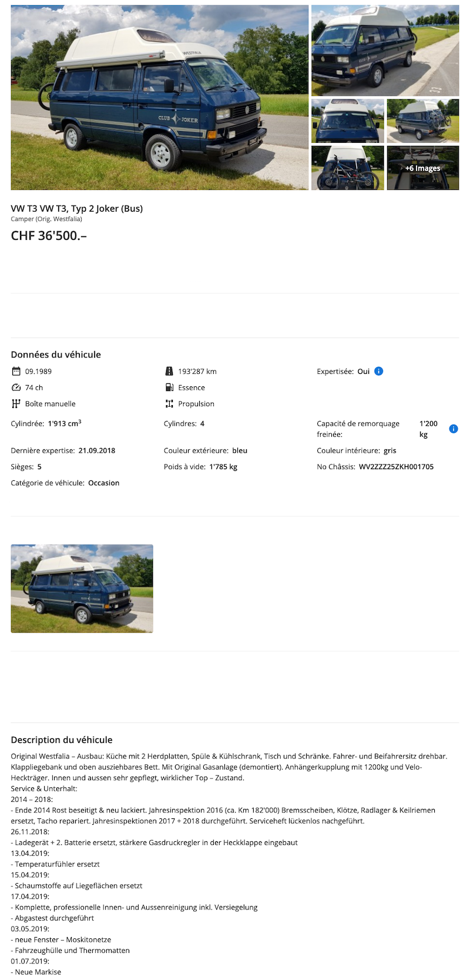Image resolution: width=470 pixels, height=980 pixels.
Task: Click the Capacité de remorquage freinée label
Action: pos(358,429)
